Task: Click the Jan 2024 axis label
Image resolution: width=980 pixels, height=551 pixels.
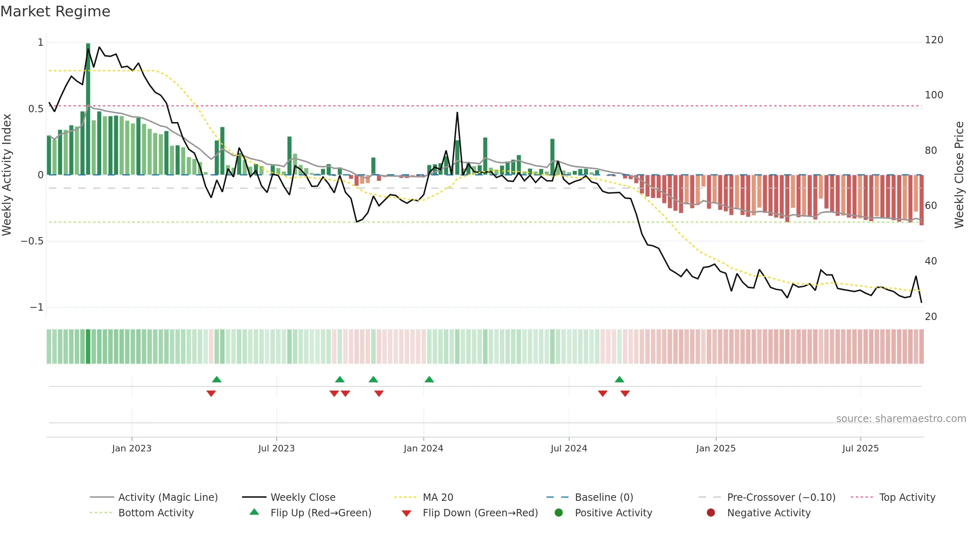Action: [x=423, y=448]
